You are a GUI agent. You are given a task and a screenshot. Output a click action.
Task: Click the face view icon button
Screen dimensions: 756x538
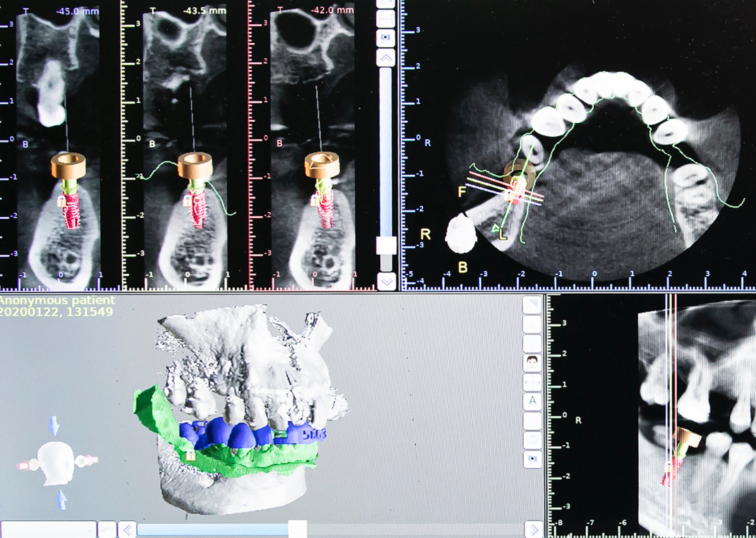[x=532, y=363]
